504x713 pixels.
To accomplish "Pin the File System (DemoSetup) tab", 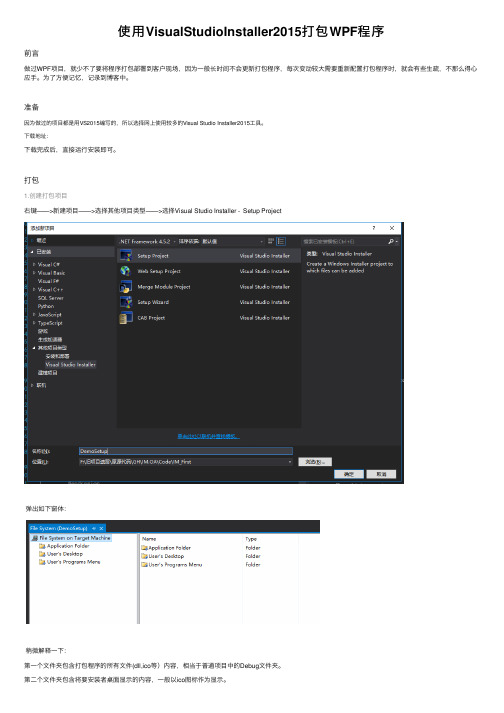I will click(94, 528).
